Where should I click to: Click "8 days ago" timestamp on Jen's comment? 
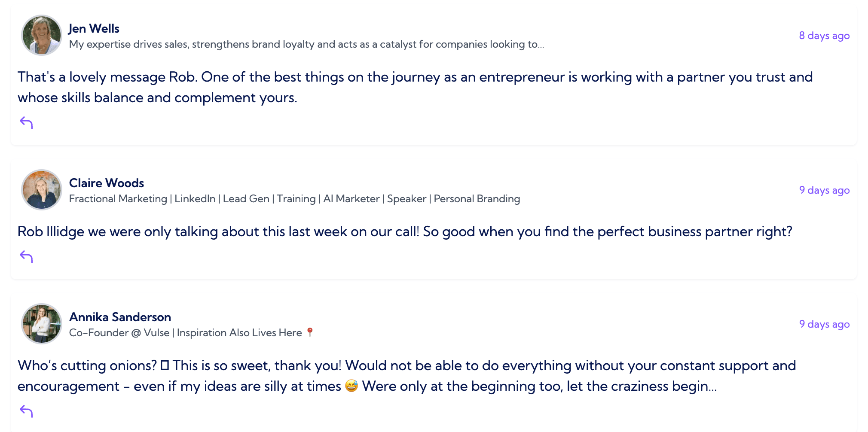tap(824, 36)
